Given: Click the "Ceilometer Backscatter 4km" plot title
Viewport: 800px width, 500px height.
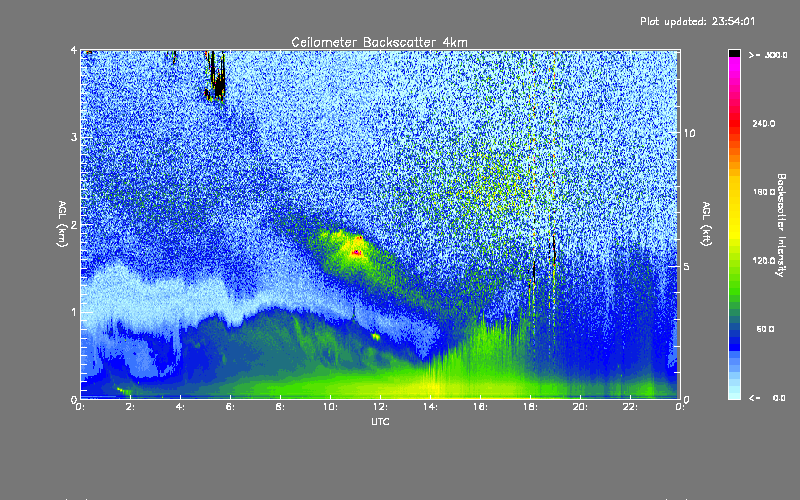Looking at the screenshot, I should [x=379, y=42].
